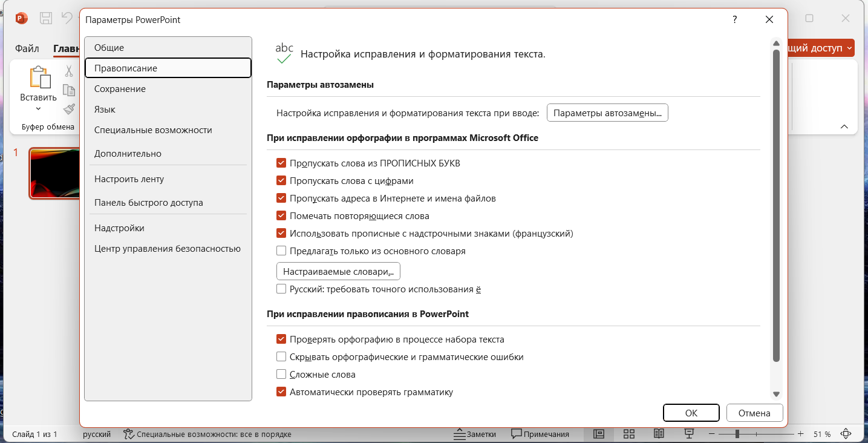Click the Параметры автозамены button

607,113
